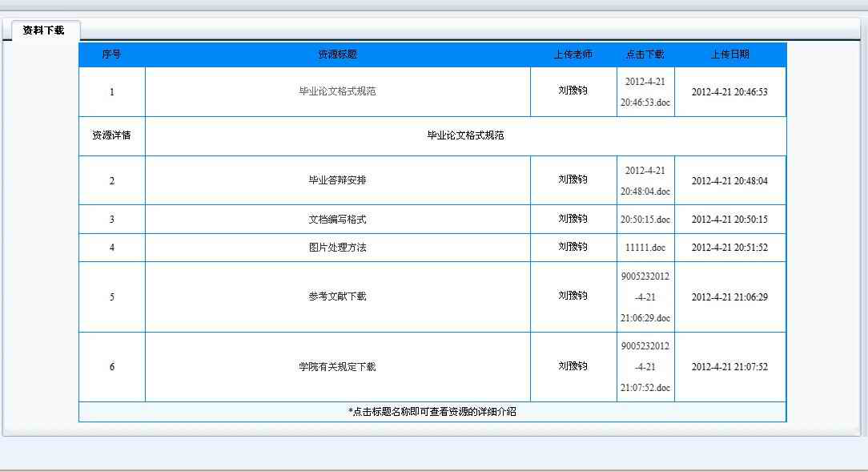Open the 毕业答辩安排 resource title

(337, 180)
